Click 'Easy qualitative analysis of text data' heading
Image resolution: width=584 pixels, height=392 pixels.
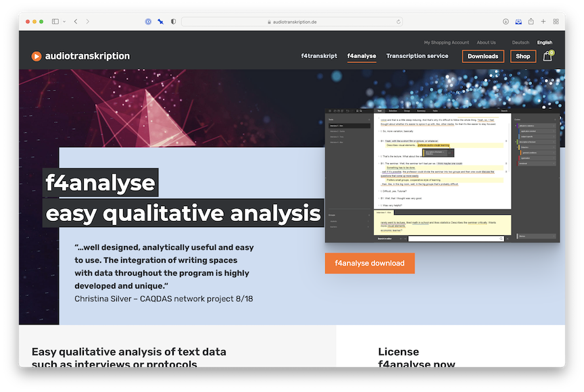pos(129,352)
